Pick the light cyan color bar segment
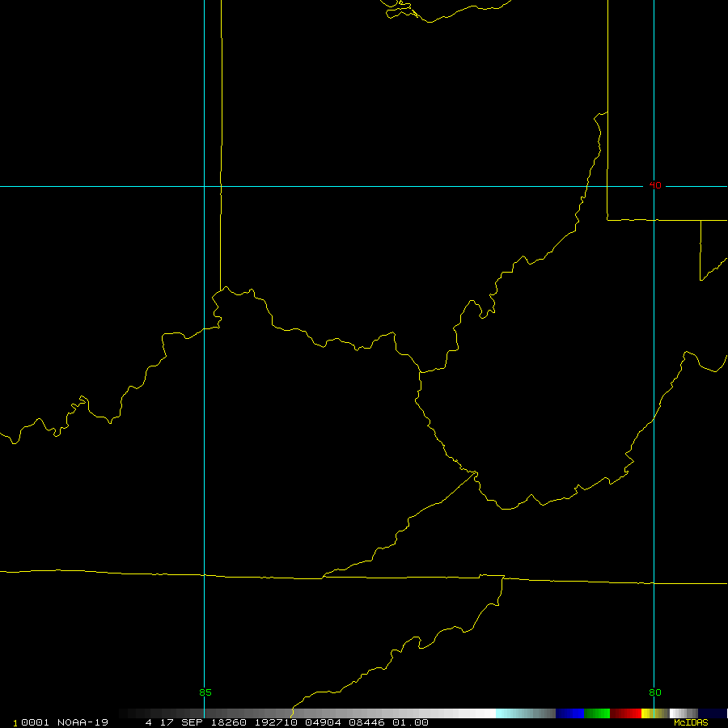The height and width of the screenshot is (728, 728). point(506,713)
